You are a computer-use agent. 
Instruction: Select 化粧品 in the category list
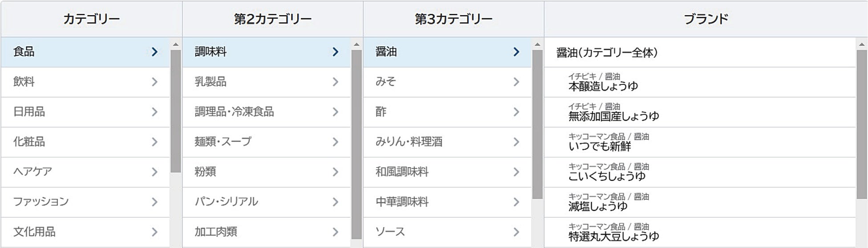29,142
